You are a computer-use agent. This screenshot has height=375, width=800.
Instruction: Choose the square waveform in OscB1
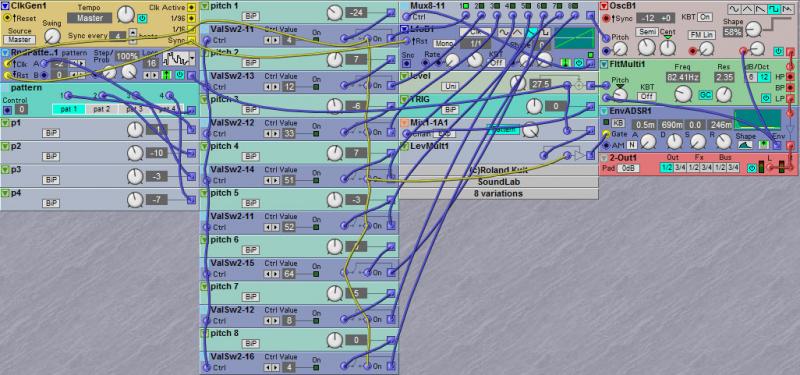pos(774,9)
